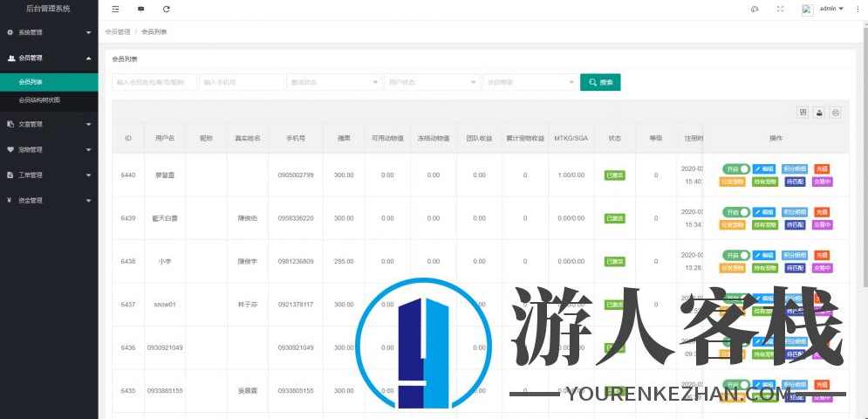This screenshot has width=868, height=419.
Task: Click username 0930921049 in row 6436
Action: [165, 348]
